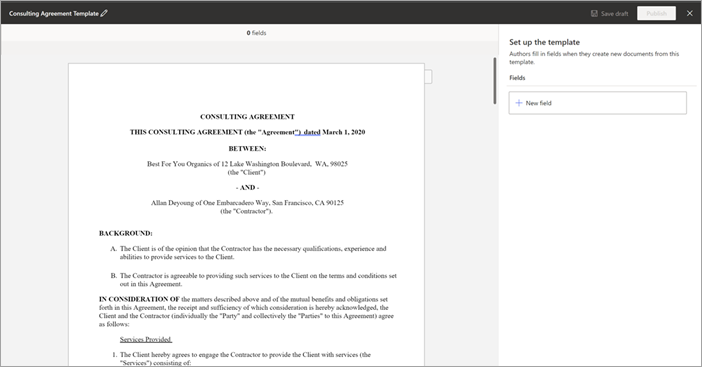This screenshot has width=702, height=367.
Task: Click background paragraph A about qualifications
Action: click(253, 253)
